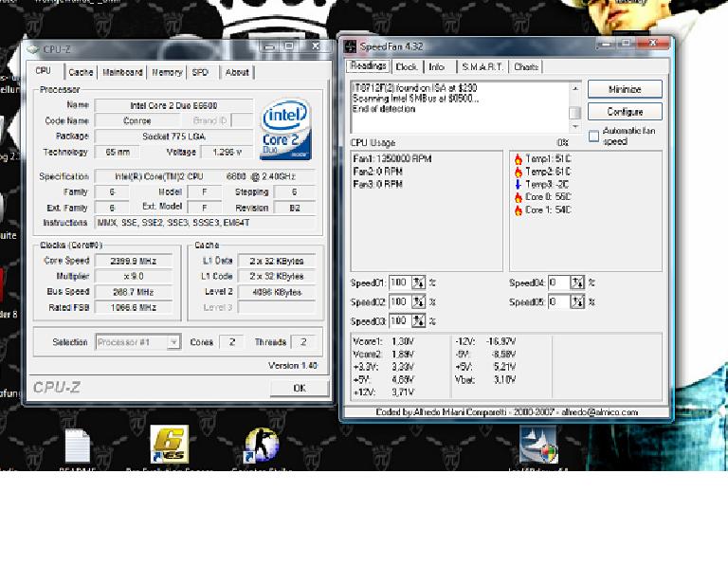Click the CPU-Z title bar icon
Image resolution: width=728 pixels, height=583 pixels.
pyautogui.click(x=33, y=49)
